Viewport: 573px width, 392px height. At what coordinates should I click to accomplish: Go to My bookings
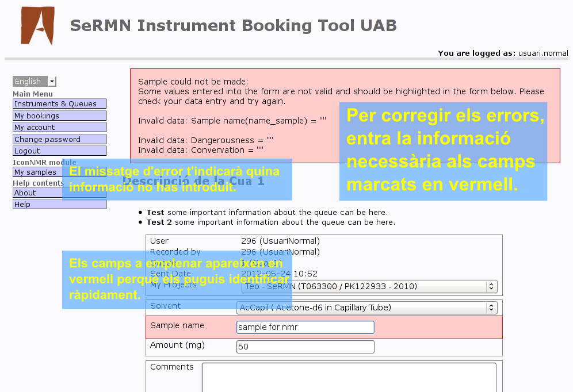(x=60, y=116)
